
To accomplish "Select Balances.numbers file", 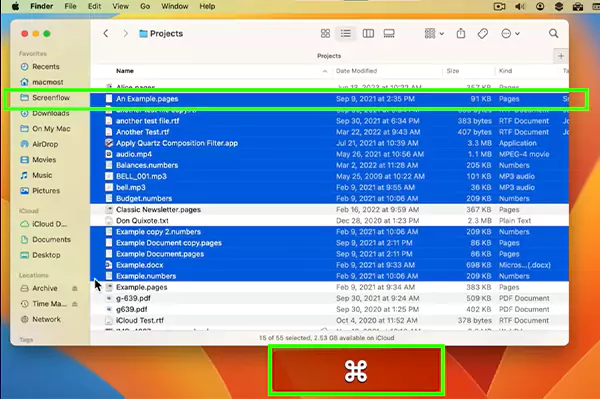I will (x=329, y=165).
